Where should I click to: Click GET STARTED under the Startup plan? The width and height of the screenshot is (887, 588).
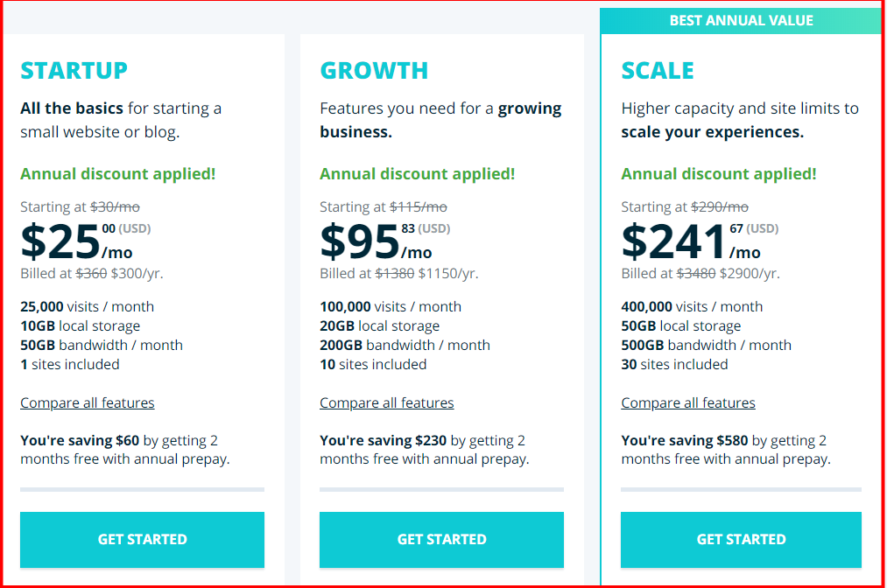(x=142, y=540)
